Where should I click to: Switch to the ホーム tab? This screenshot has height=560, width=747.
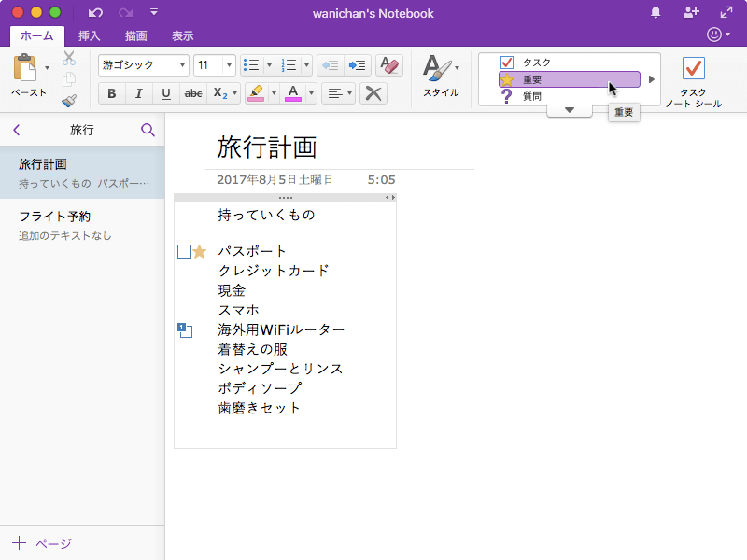click(37, 35)
